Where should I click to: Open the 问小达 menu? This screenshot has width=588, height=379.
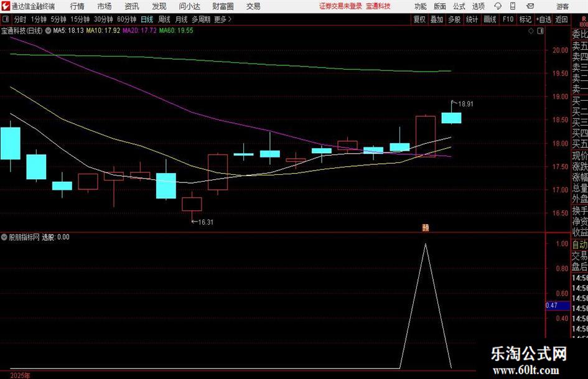(190, 6)
